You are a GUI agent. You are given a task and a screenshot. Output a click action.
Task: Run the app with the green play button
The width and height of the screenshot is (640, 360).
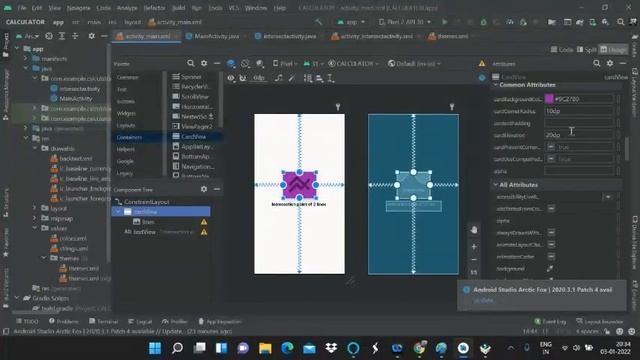(x=444, y=22)
